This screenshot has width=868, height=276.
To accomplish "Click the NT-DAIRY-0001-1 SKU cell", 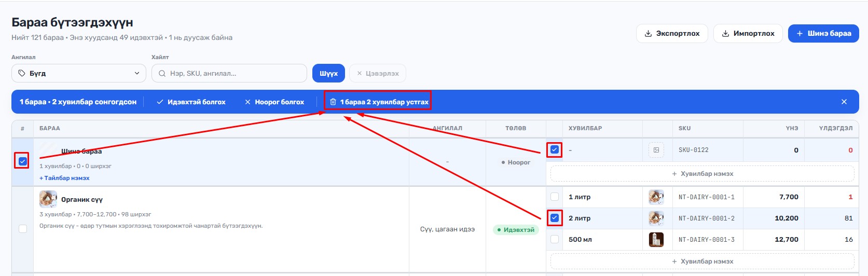I will (x=707, y=197).
